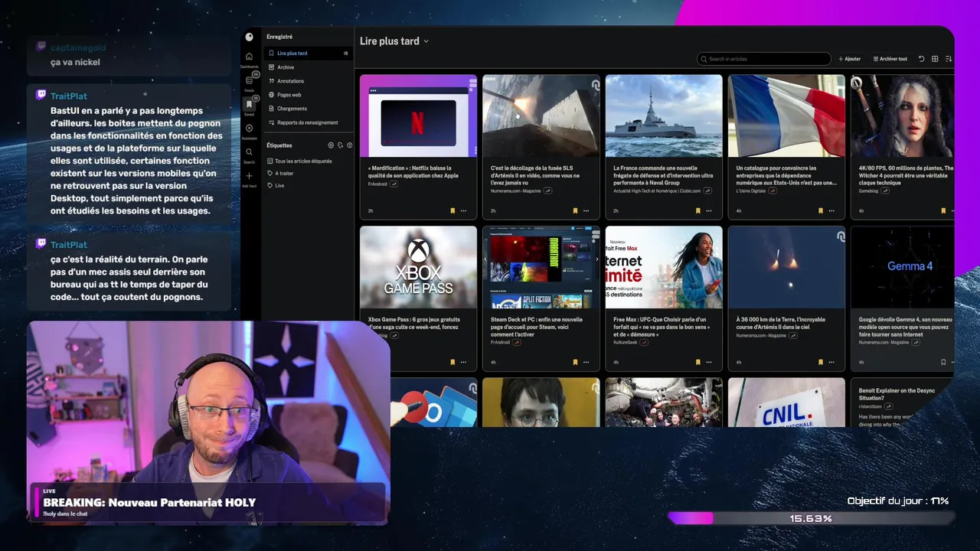The image size is (980, 551).
Task: Click the daily goal progress bar
Action: tap(811, 519)
